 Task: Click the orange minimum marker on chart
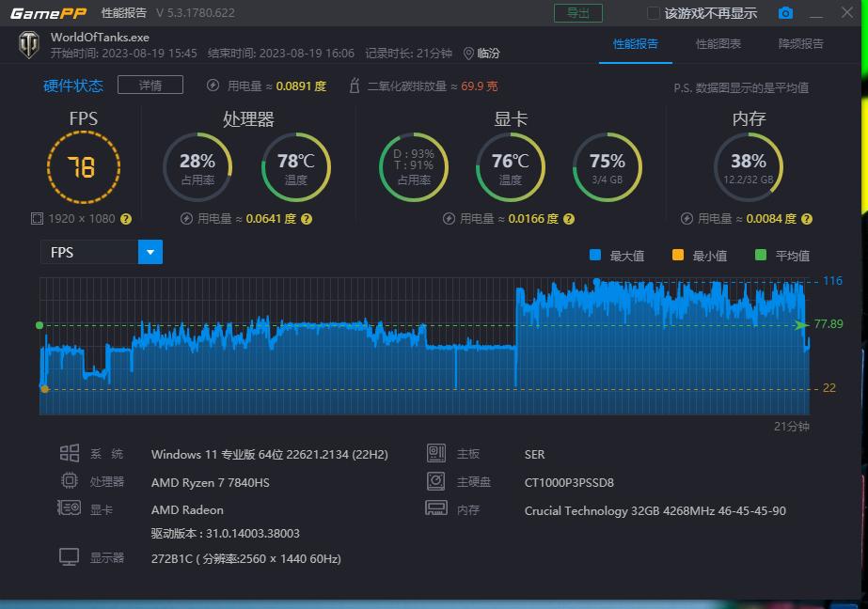tap(45, 389)
